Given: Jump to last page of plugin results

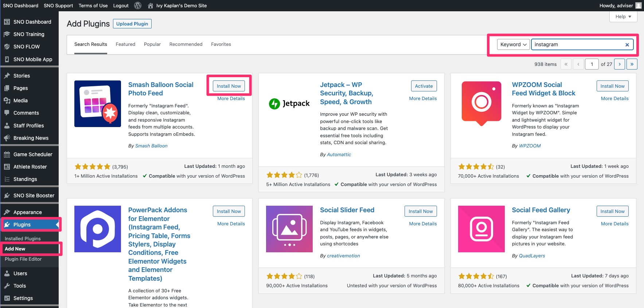Looking at the screenshot, I should (x=632, y=64).
